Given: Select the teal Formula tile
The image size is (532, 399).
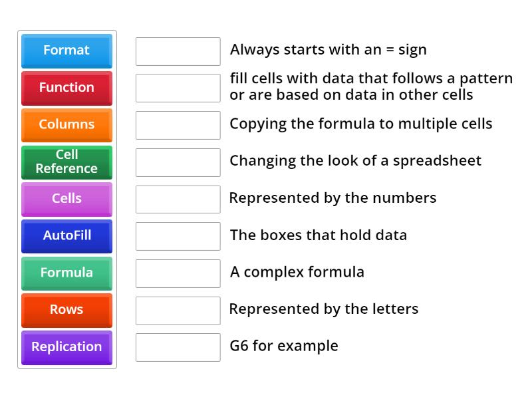Looking at the screenshot, I should click(66, 273).
